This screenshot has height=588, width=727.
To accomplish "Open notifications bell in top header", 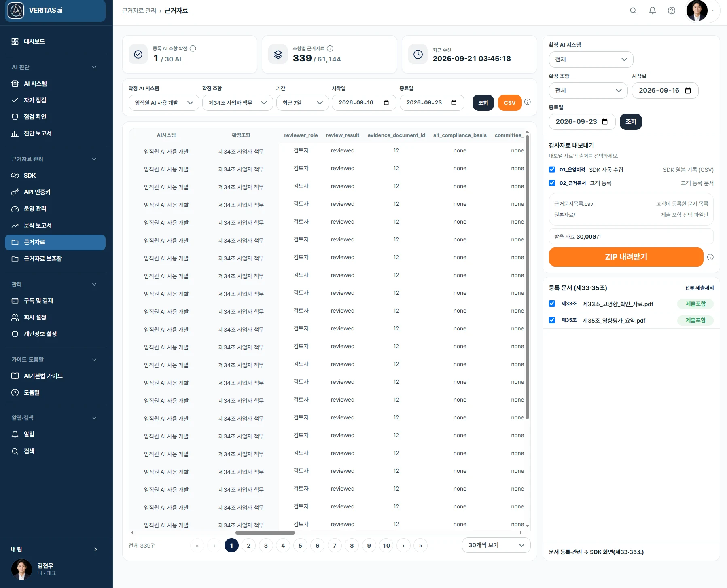I will [653, 11].
